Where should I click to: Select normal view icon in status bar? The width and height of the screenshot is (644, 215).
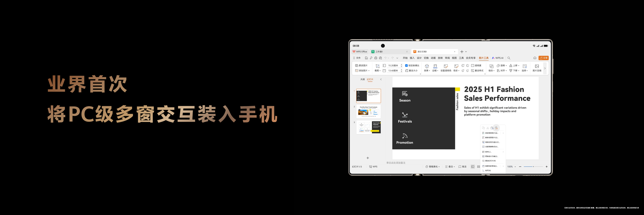coord(472,167)
